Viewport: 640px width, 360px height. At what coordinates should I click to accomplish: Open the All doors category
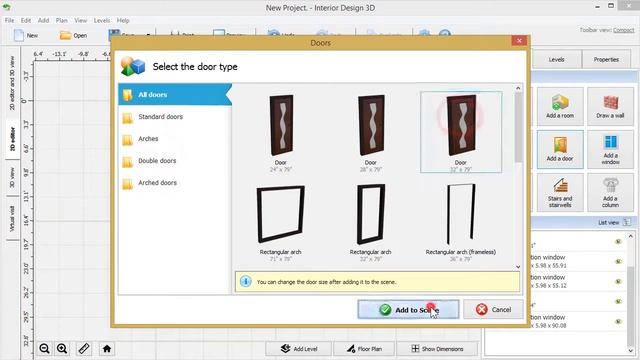pos(175,94)
